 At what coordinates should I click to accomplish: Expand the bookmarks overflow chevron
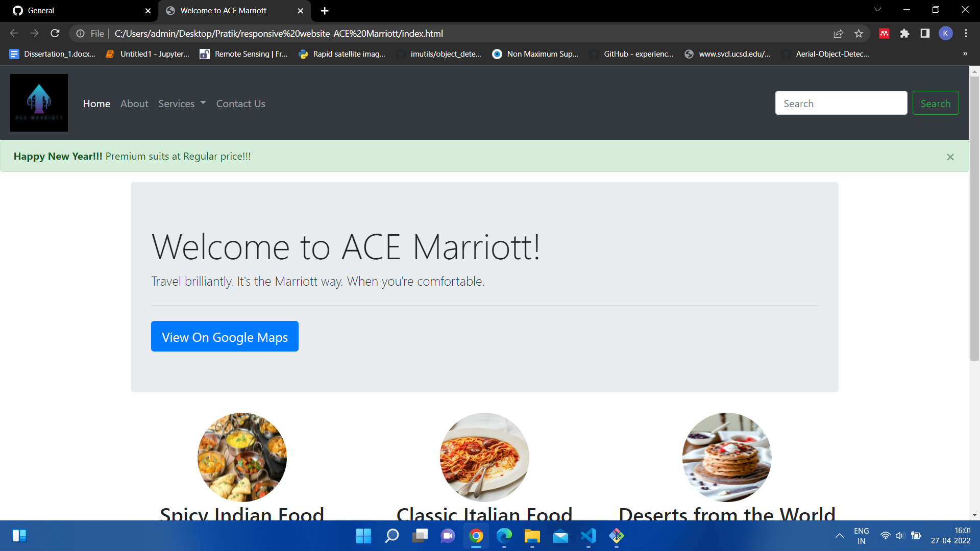(x=965, y=54)
